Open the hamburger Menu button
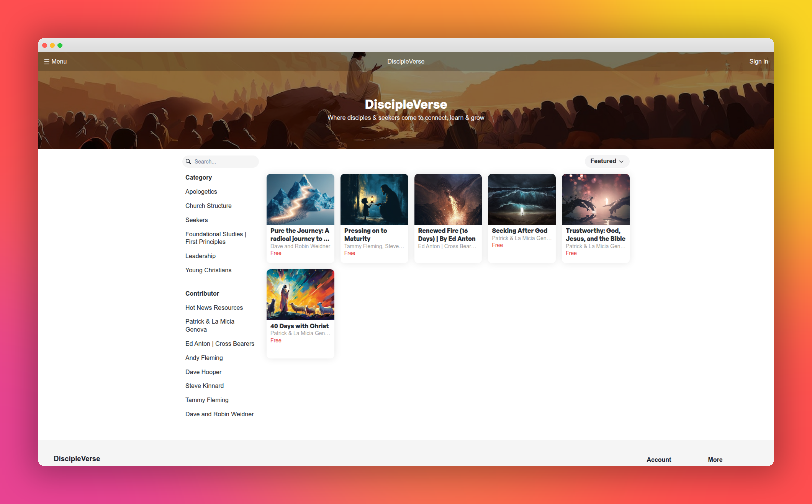Screen dimensions: 812x504 pos(55,61)
